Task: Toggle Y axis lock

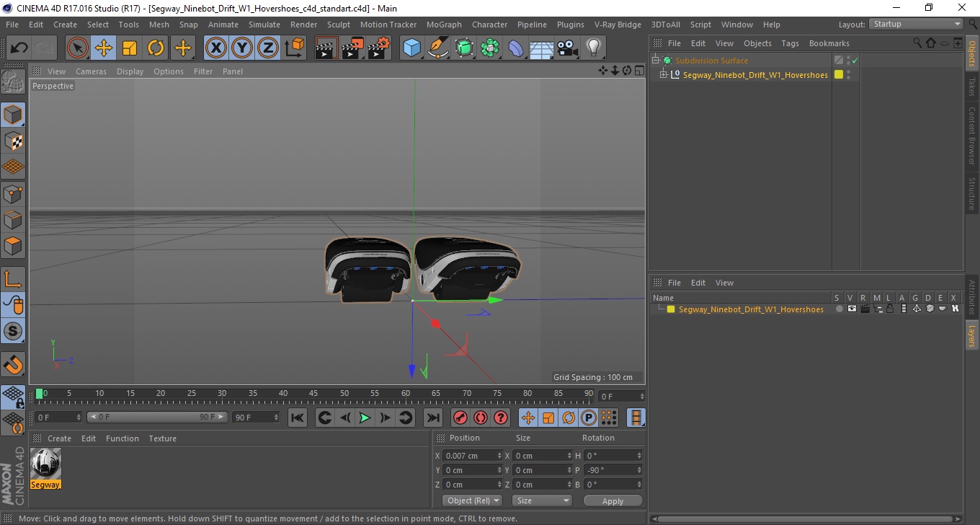Action: (x=242, y=48)
